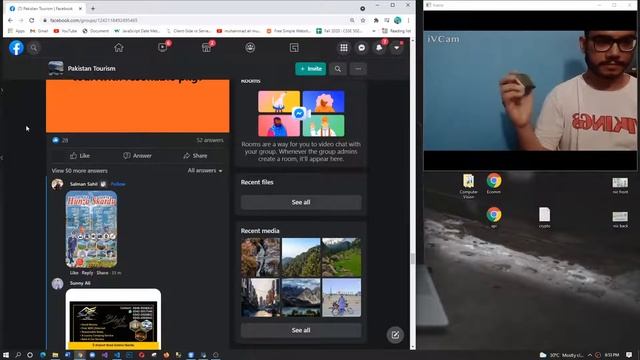Viewport: 640px width, 360px height.
Task: Expand the bookmarks overflow chevron
Action: tap(373, 31)
